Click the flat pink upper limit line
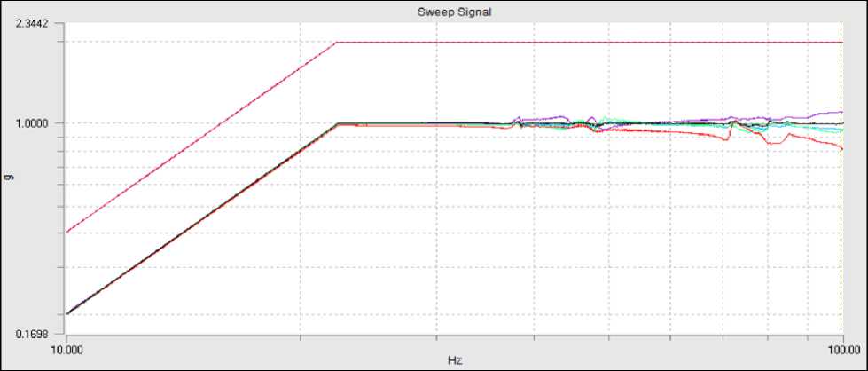 tap(590, 42)
